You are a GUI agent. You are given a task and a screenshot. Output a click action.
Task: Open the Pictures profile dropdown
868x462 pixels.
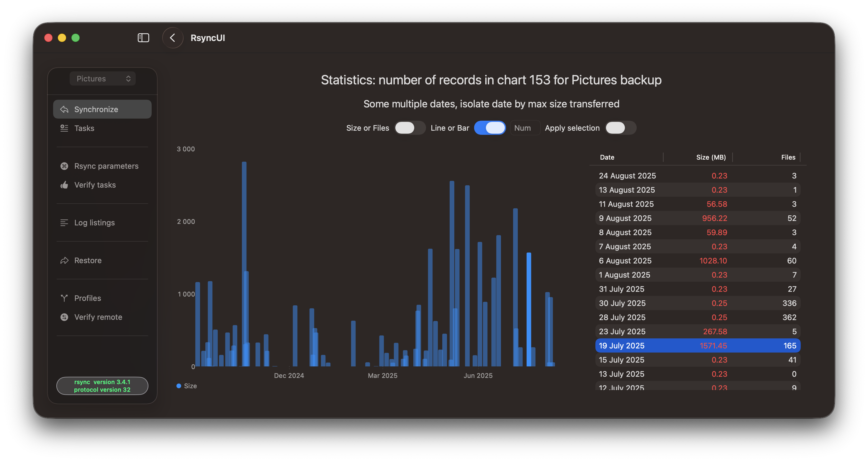(x=103, y=78)
